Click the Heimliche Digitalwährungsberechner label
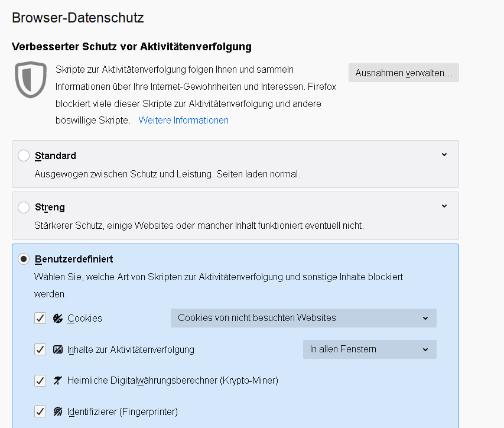Screen dimensions: 504x428 pos(173,381)
